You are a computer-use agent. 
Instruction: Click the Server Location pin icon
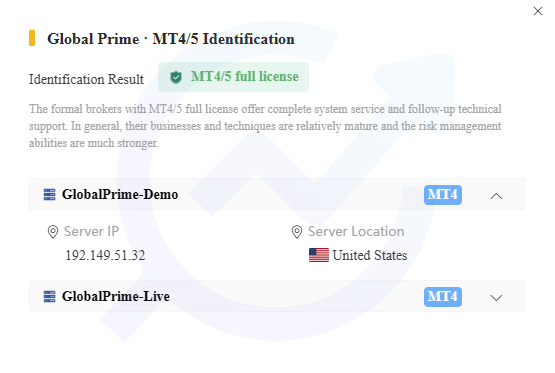(x=297, y=232)
